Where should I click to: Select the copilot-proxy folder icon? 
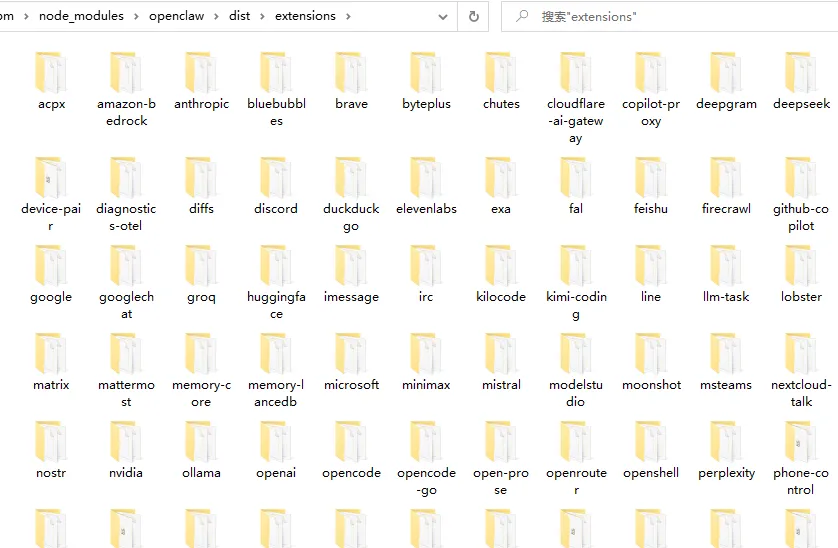pyautogui.click(x=651, y=72)
